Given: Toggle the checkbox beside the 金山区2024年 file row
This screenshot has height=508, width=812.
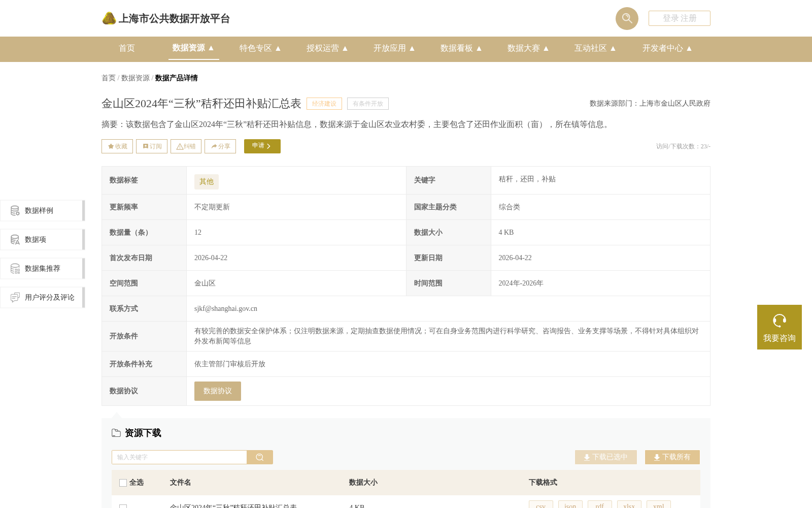Looking at the screenshot, I should coord(123,506).
